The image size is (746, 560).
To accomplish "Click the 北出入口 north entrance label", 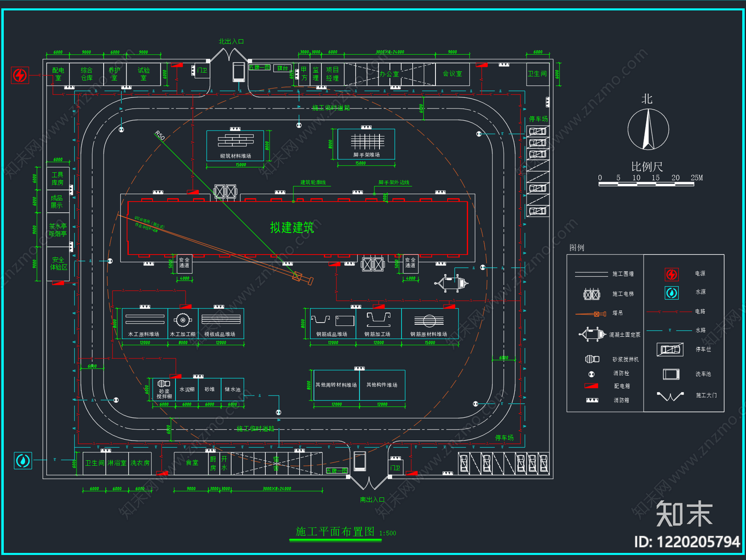I will pos(231,41).
